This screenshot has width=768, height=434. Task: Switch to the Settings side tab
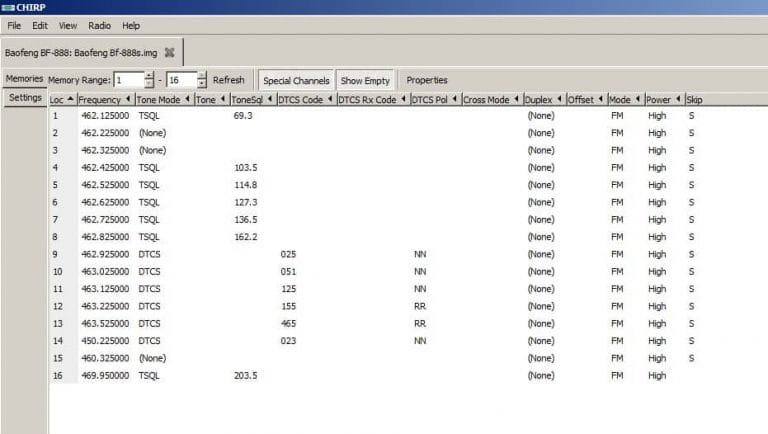pos(25,97)
